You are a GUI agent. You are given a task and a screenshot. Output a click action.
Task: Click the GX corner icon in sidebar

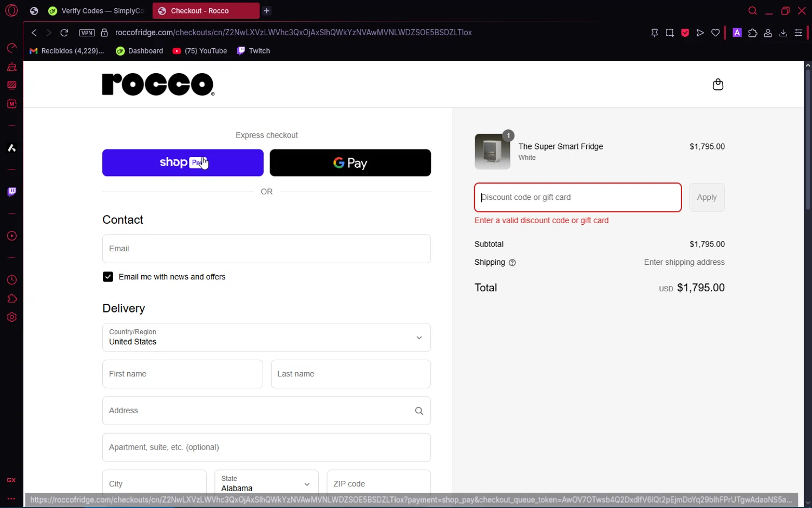coord(11,480)
